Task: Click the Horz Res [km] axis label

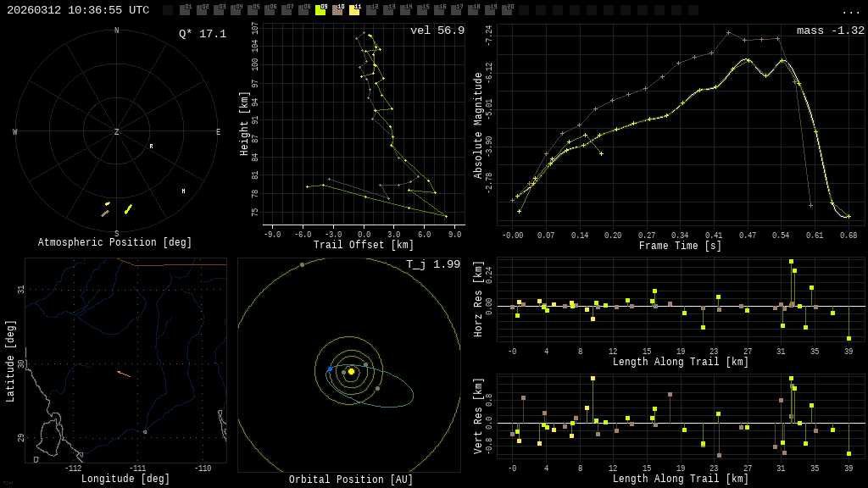Action: coord(478,299)
